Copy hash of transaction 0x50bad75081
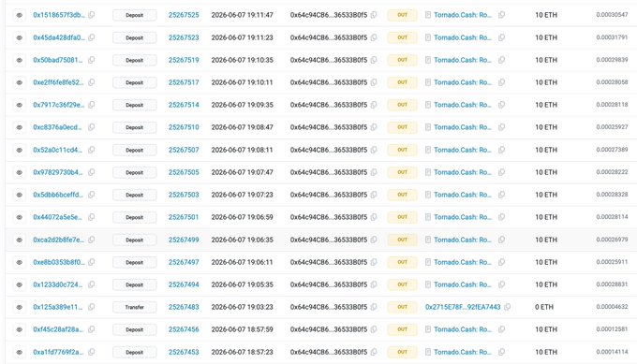 pos(92,60)
